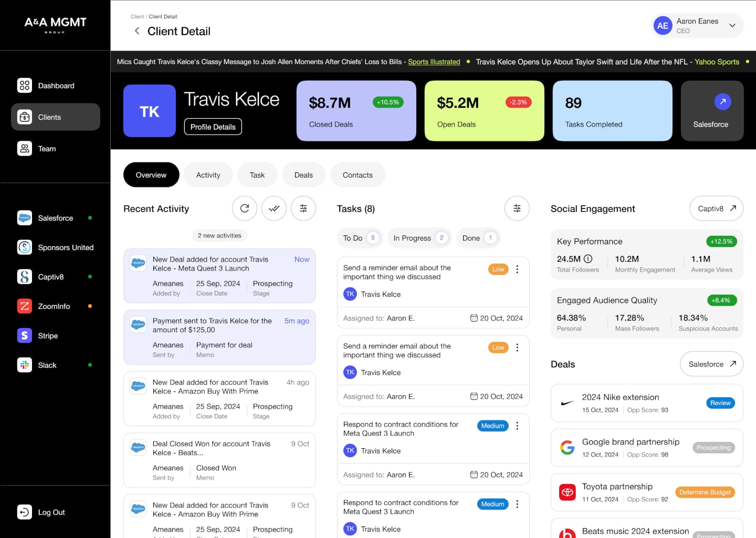Open the Deals tab
The image size is (756, 538).
[303, 175]
